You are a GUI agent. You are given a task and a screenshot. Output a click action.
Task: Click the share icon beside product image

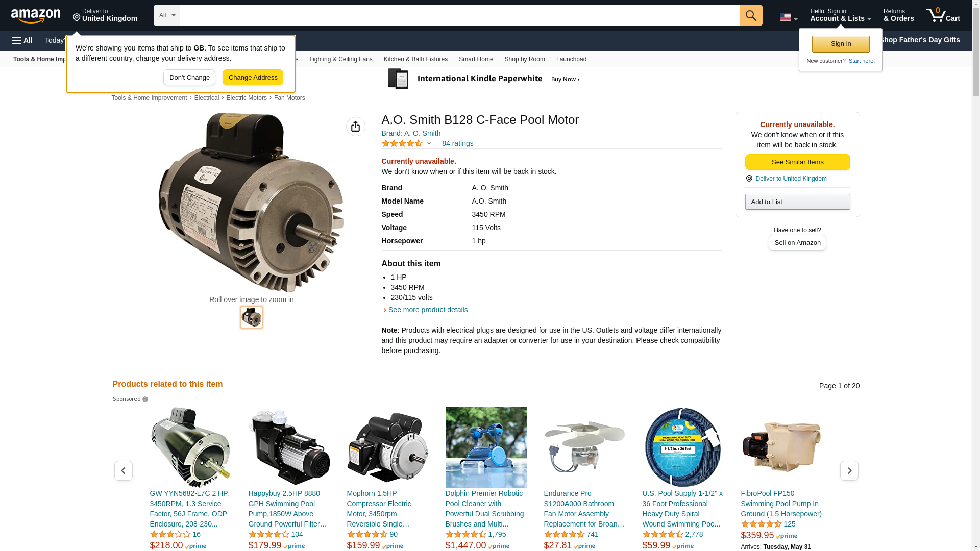point(356,127)
